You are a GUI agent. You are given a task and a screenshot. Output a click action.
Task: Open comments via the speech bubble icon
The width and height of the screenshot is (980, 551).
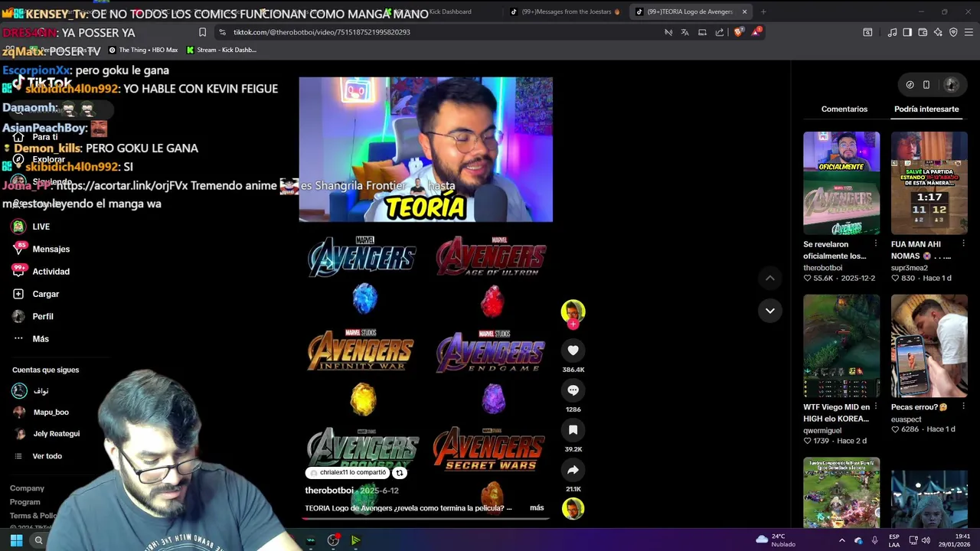pos(573,390)
